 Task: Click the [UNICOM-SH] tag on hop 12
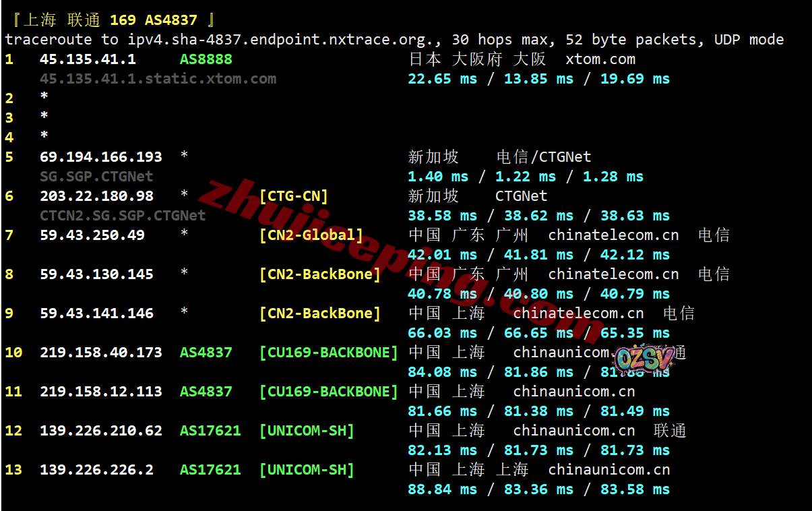click(x=307, y=431)
